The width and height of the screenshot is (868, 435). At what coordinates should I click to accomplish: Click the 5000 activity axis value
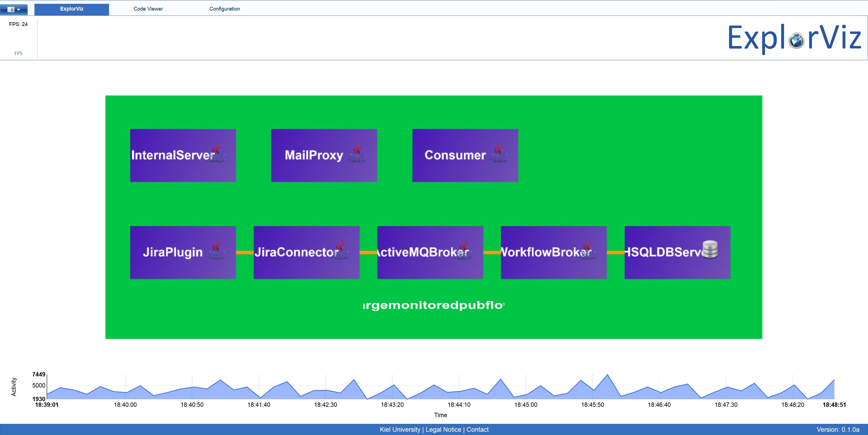(x=39, y=385)
